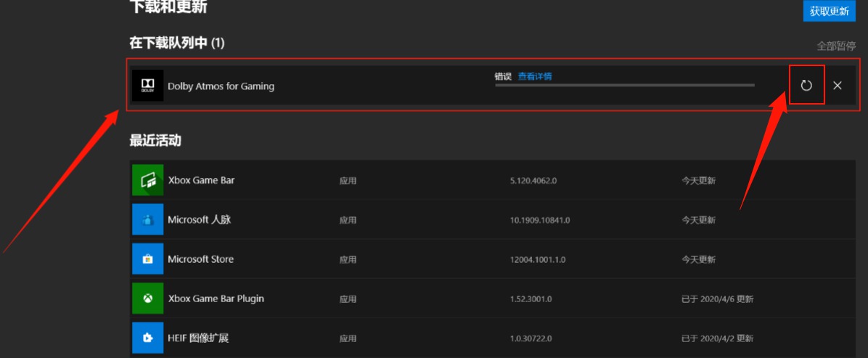
Task: Click version number 1.0.30722.0
Action: tap(531, 338)
